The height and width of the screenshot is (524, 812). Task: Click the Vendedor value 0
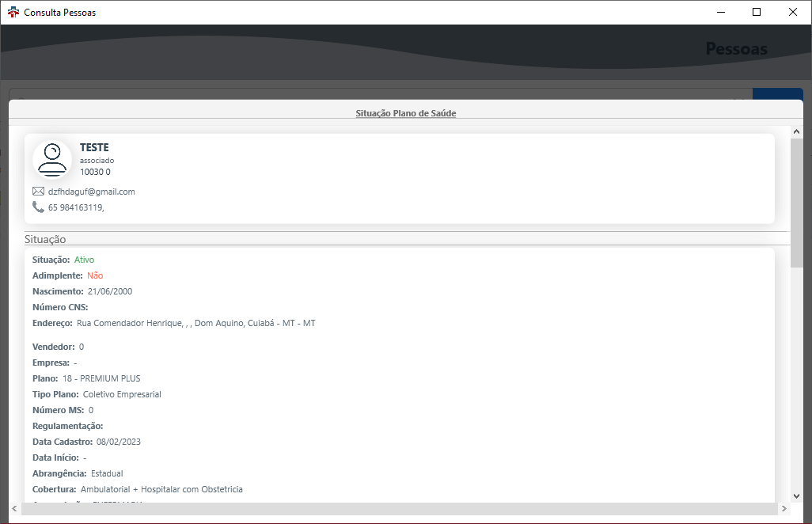(x=82, y=347)
